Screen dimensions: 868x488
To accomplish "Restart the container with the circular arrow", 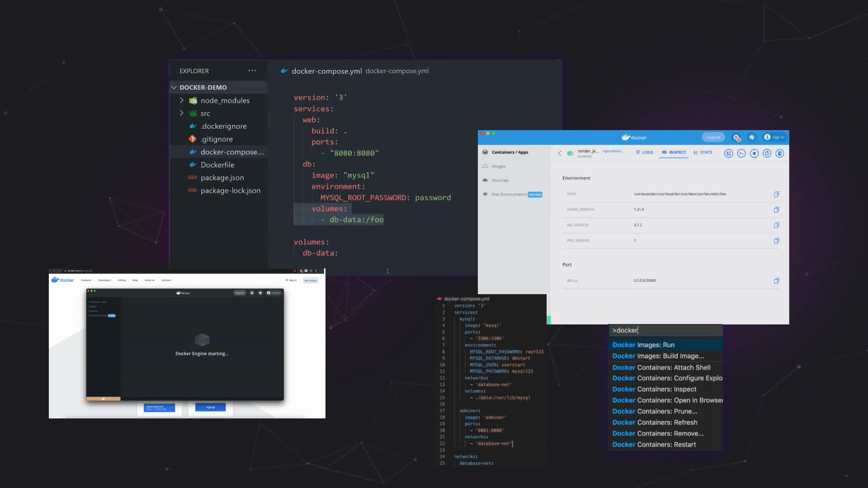I will pyautogui.click(x=767, y=154).
